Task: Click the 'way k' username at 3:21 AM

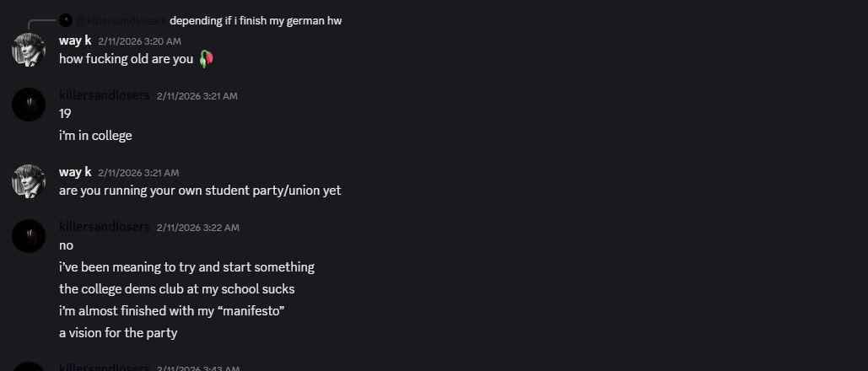Action: click(x=75, y=172)
